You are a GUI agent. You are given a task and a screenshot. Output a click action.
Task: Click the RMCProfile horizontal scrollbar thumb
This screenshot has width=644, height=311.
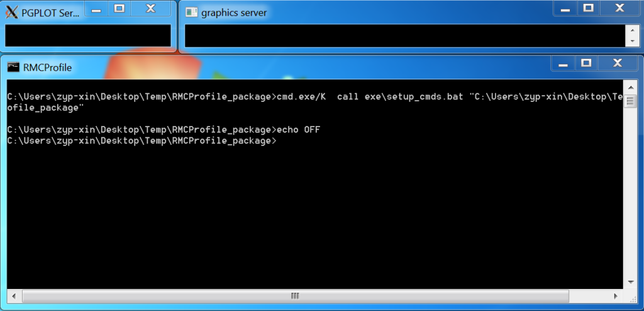point(295,296)
